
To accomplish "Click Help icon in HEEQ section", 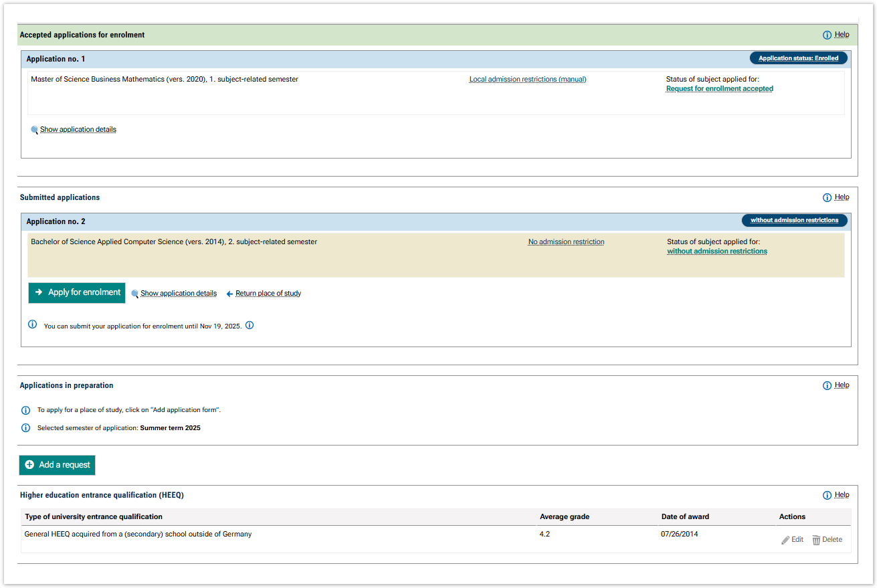I will click(x=827, y=495).
